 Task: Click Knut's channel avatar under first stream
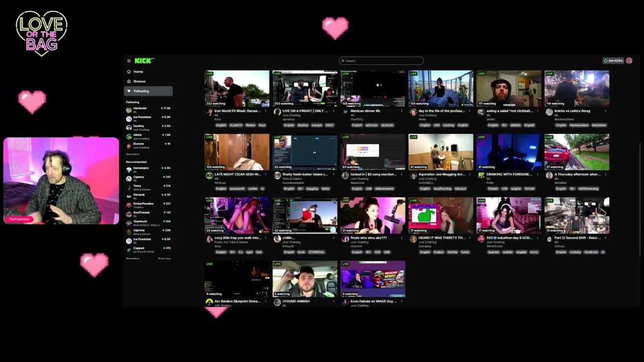(209, 112)
